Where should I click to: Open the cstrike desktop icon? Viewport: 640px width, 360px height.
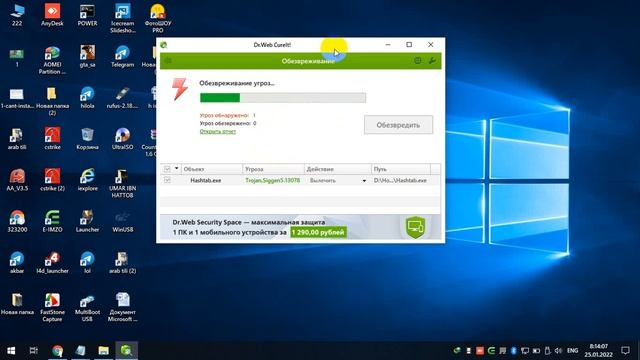tap(52, 139)
